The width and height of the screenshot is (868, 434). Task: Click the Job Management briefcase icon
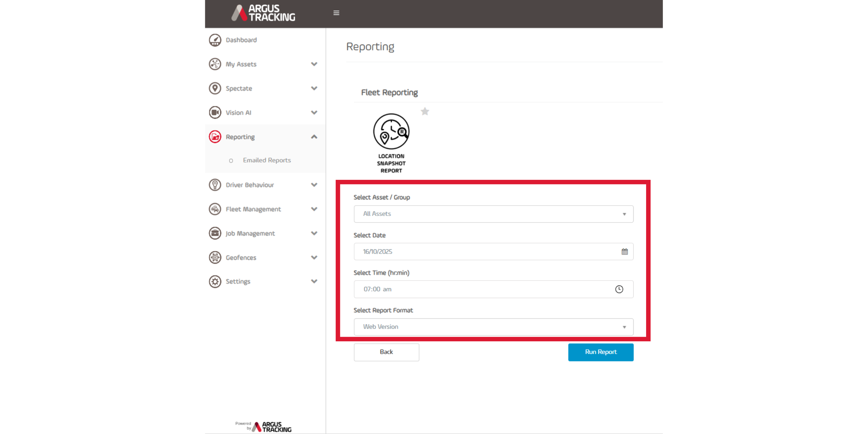click(215, 233)
